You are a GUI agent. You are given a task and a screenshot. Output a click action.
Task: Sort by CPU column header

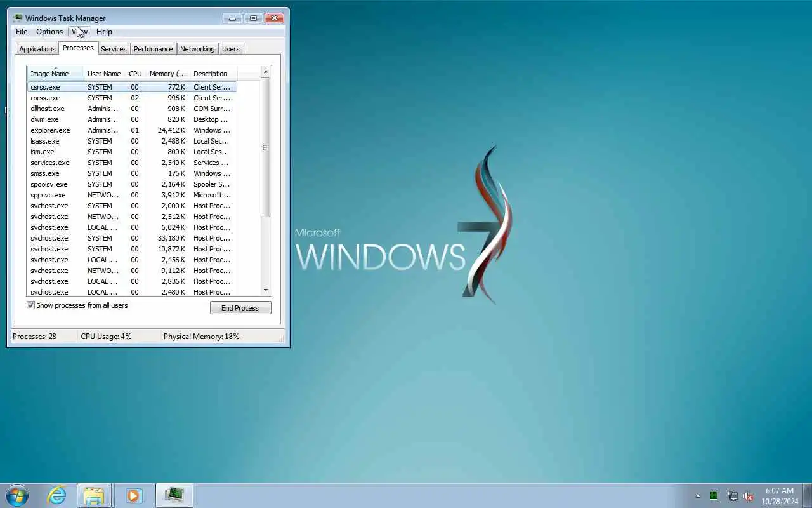(x=135, y=74)
